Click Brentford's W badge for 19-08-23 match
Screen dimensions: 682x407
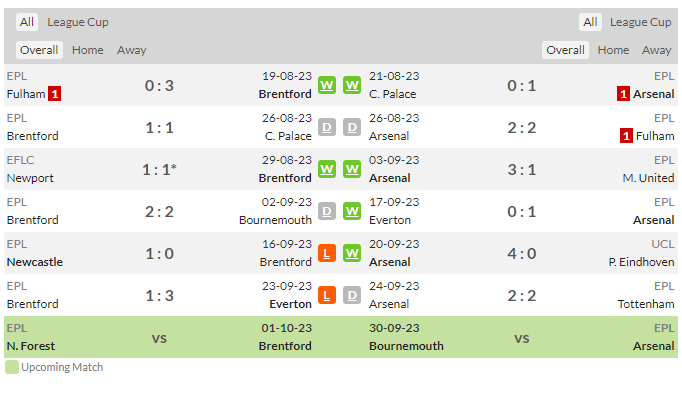327,85
